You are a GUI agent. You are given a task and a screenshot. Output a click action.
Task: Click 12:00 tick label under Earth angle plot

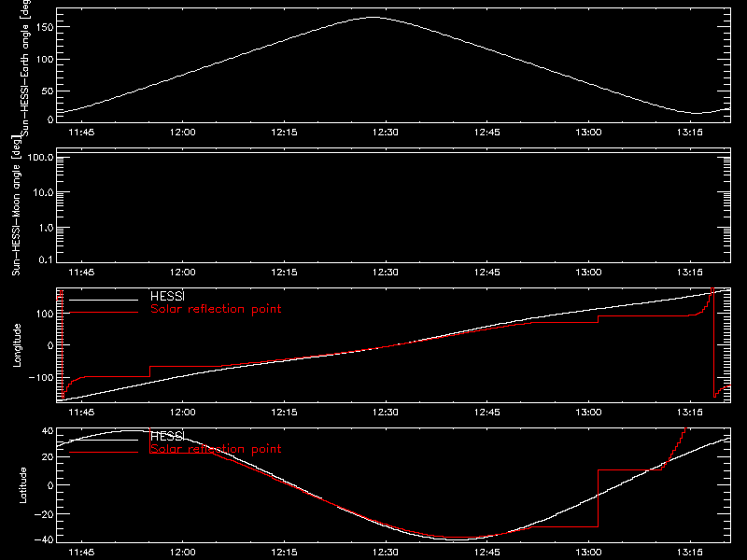[182, 132]
